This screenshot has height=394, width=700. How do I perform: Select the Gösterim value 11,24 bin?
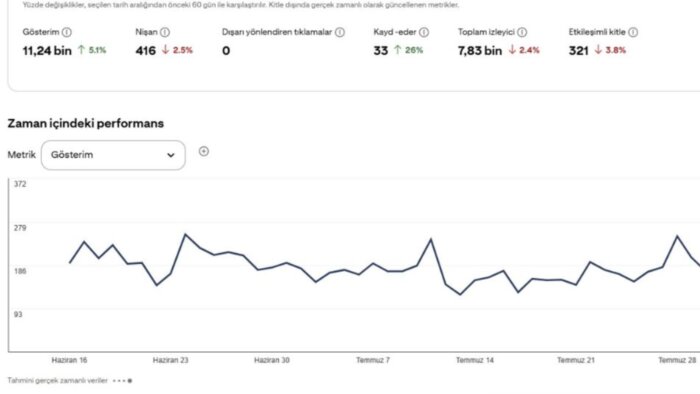pos(47,51)
